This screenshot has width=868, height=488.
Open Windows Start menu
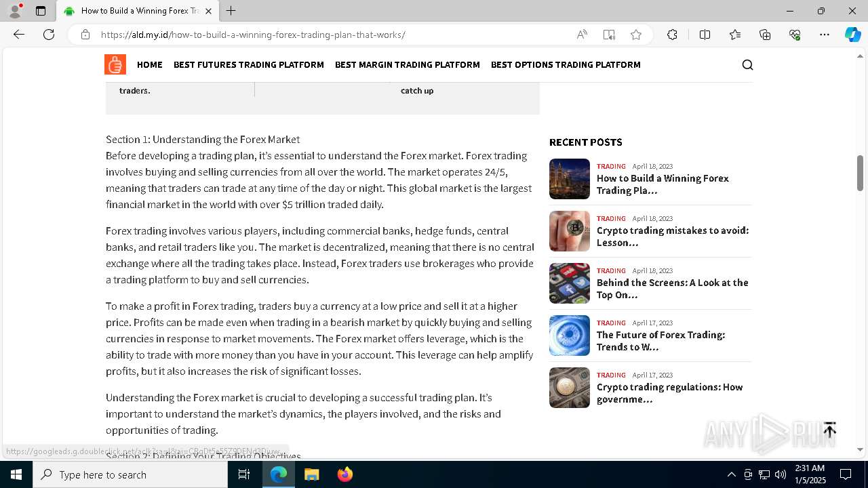[16, 474]
